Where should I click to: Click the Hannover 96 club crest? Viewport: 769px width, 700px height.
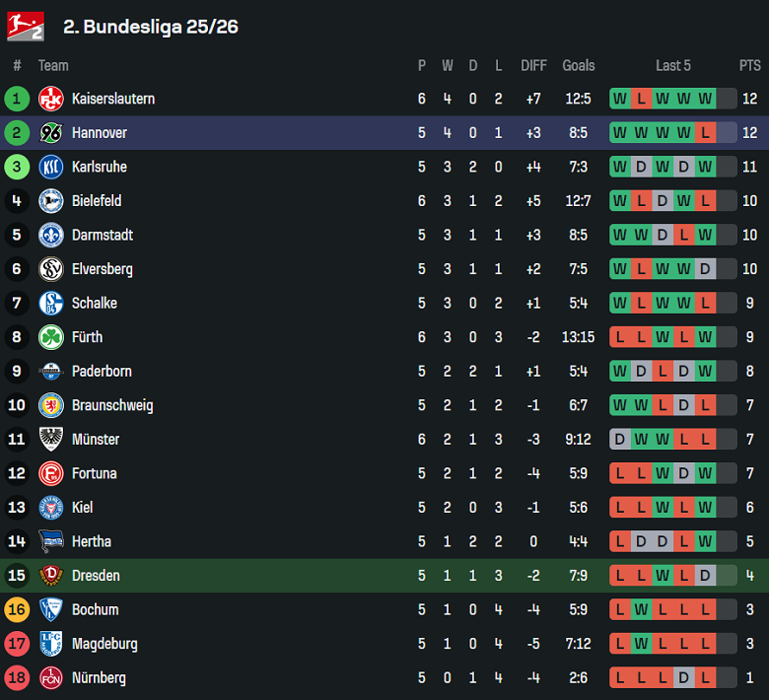pyautogui.click(x=51, y=133)
